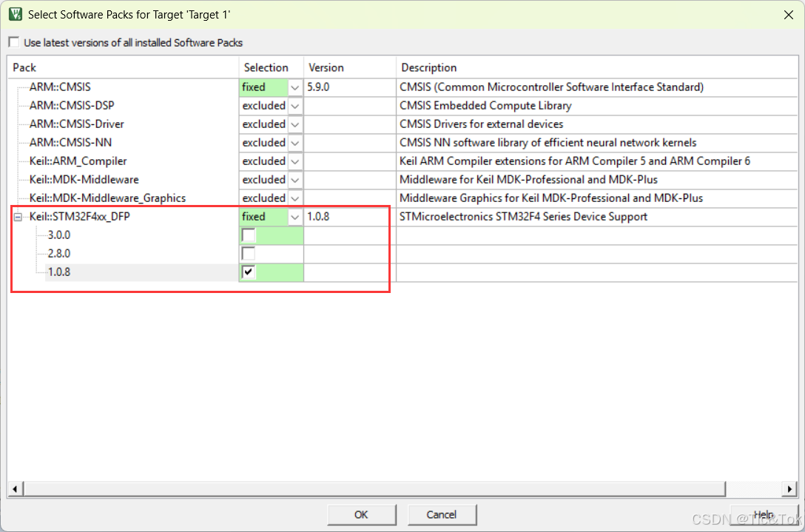Click the Common Microcontroller Software Interface Standard description
The width and height of the screenshot is (805, 532).
(551, 87)
